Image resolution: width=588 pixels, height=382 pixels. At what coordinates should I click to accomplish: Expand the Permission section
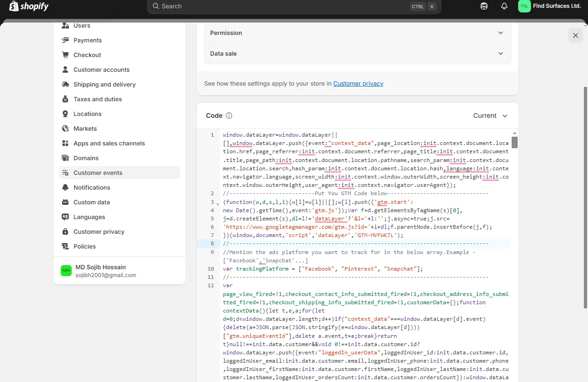(x=358, y=33)
